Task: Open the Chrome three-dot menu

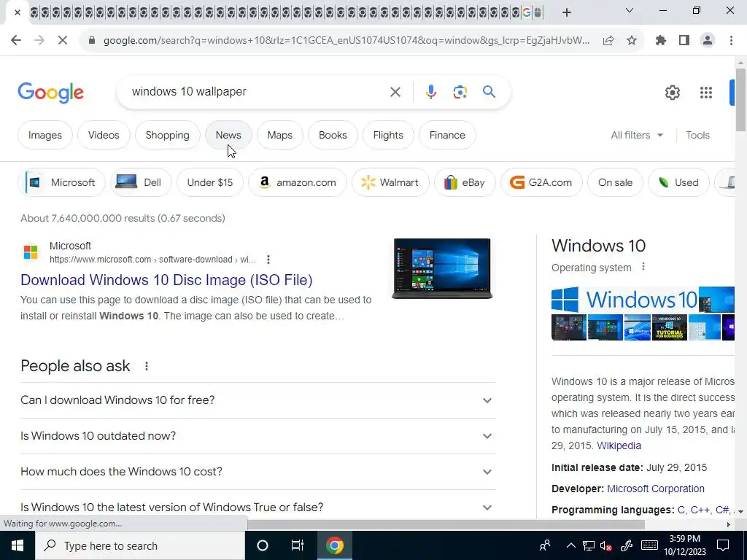Action: click(731, 41)
